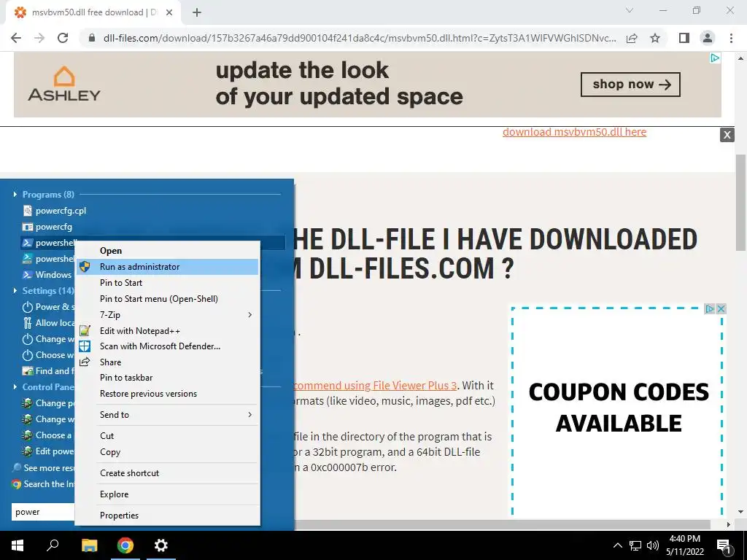The width and height of the screenshot is (747, 560).
Task: Click in the 'power' search box
Action: click(43, 512)
